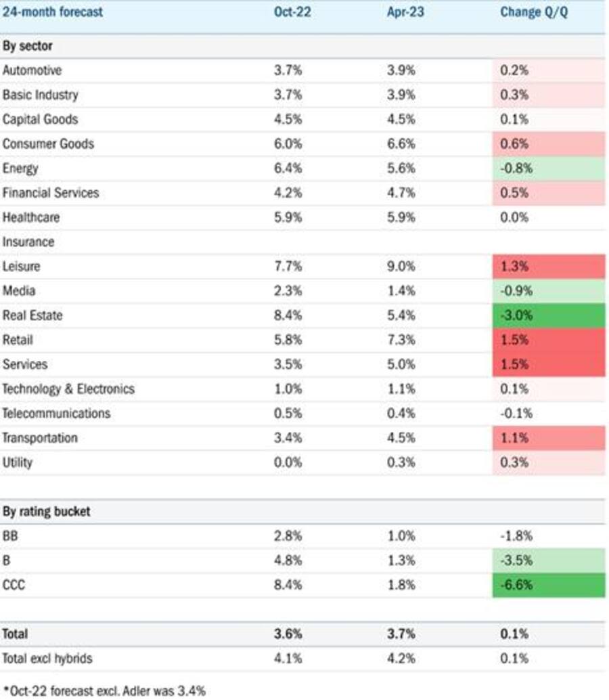
Task: Select the Leisure 1.3% red change cell
Action: (549, 267)
